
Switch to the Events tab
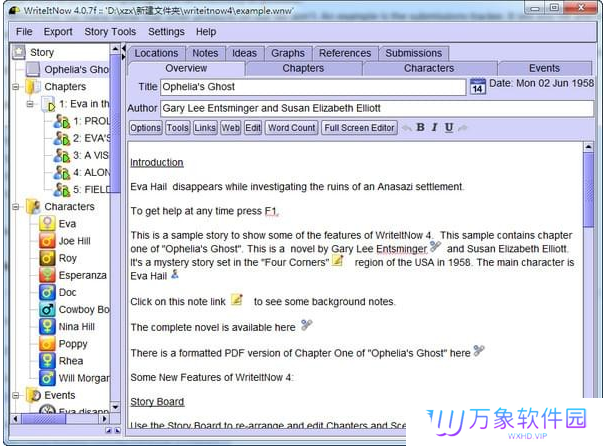pyautogui.click(x=544, y=68)
